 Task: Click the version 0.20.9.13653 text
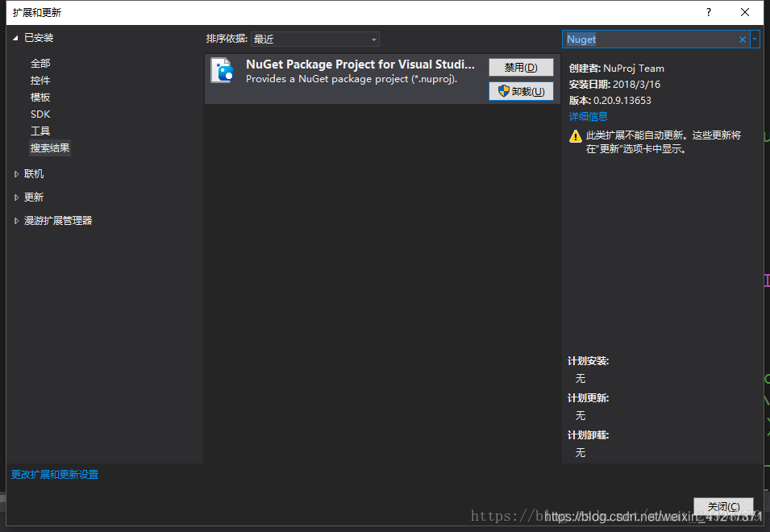click(622, 101)
